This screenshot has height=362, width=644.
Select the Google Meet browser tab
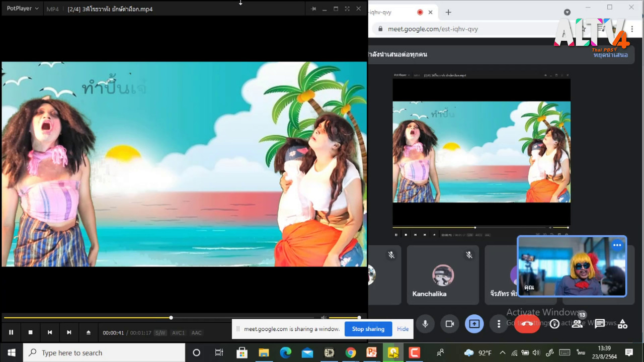pyautogui.click(x=403, y=12)
